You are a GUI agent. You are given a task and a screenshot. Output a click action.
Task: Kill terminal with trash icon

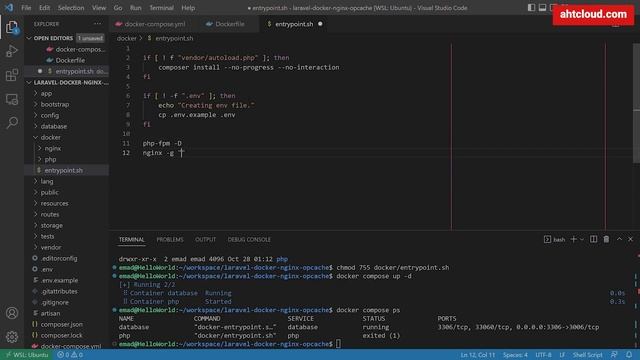607,239
